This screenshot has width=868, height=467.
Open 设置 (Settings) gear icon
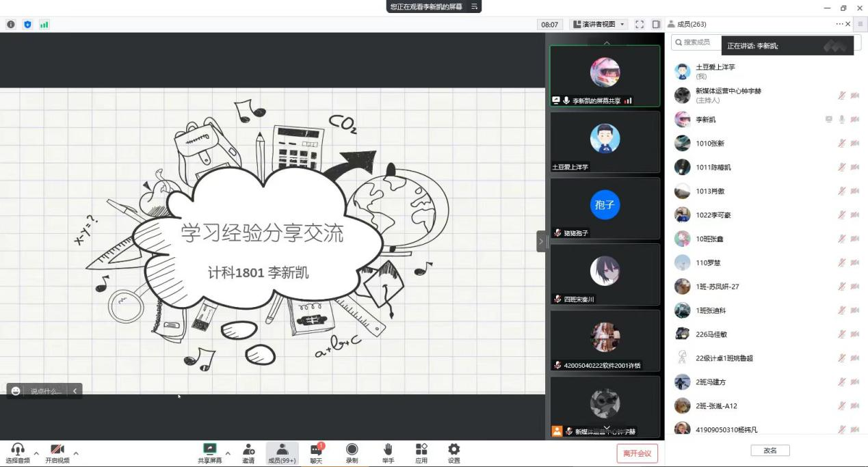pyautogui.click(x=453, y=450)
